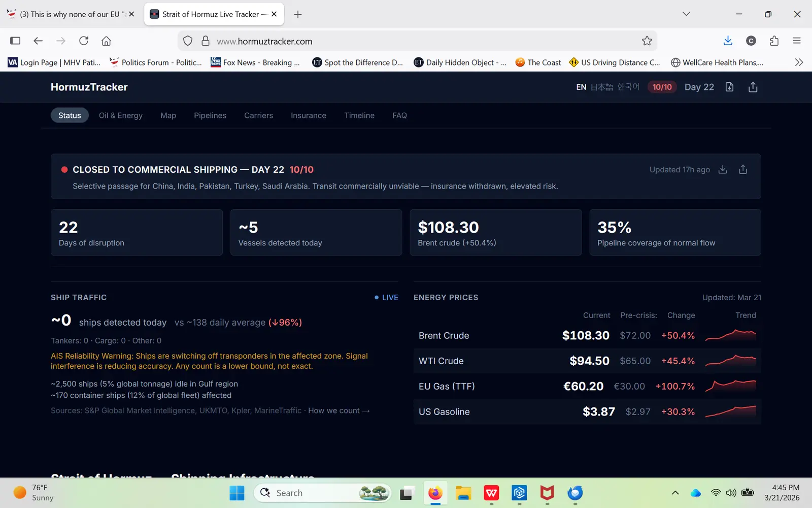This screenshot has height=508, width=812.
Task: Download the status banner data
Action: (x=723, y=170)
